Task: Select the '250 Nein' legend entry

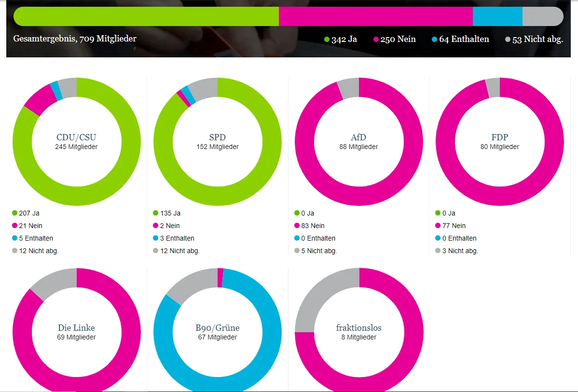Action: 394,40
